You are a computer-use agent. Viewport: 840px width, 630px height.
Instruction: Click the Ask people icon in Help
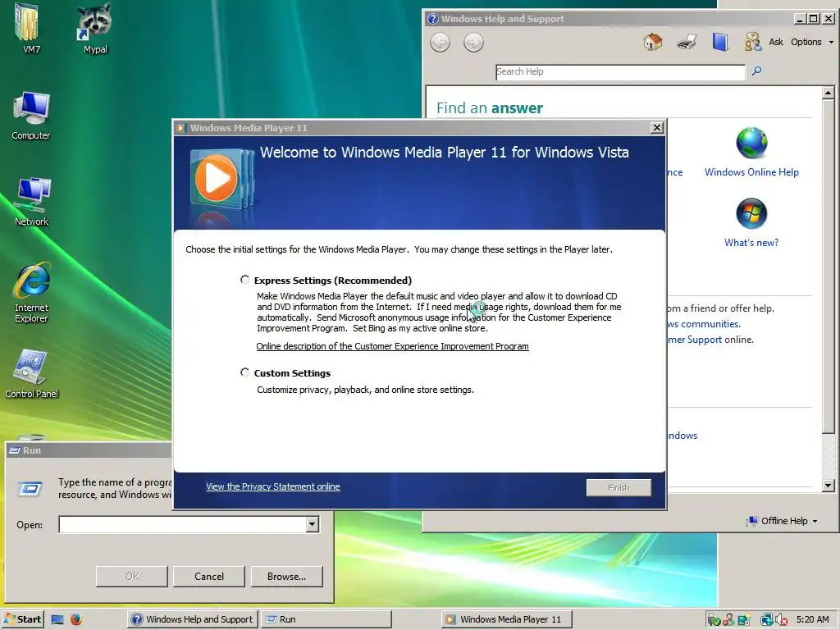753,42
